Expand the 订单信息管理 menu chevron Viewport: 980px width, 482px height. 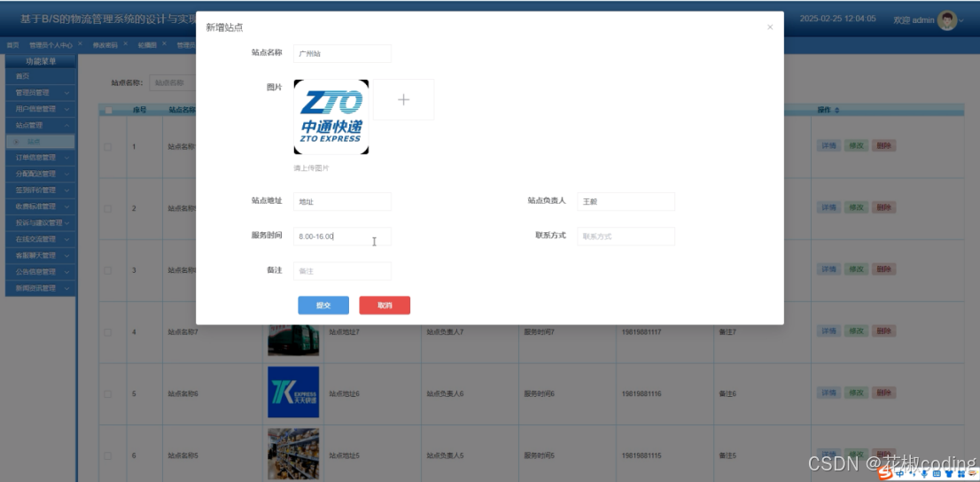pyautogui.click(x=66, y=158)
